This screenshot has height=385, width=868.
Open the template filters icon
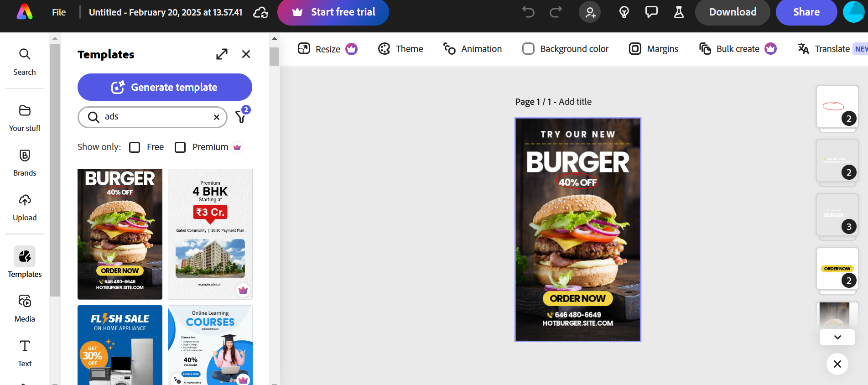241,117
